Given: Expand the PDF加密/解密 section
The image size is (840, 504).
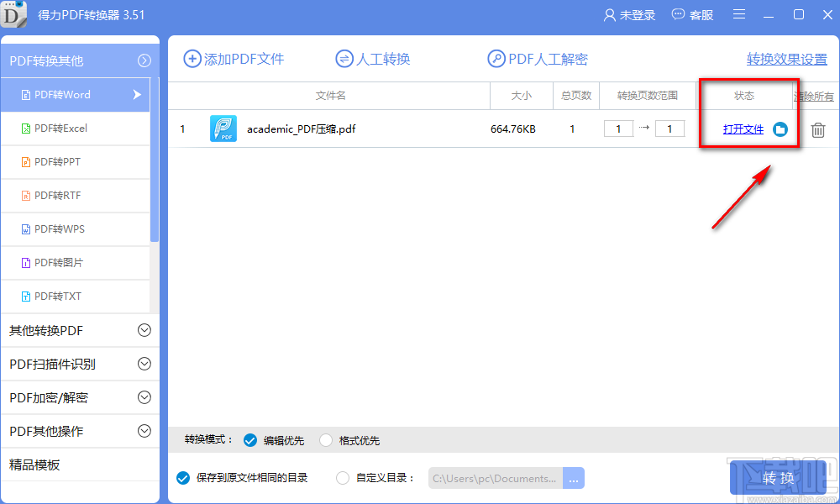Looking at the screenshot, I should 80,397.
